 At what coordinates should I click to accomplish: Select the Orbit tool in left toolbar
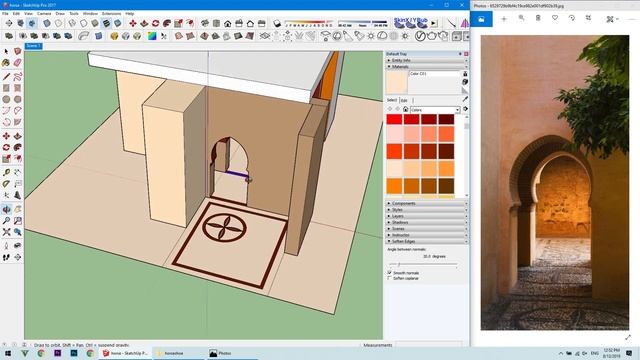click(x=6, y=209)
